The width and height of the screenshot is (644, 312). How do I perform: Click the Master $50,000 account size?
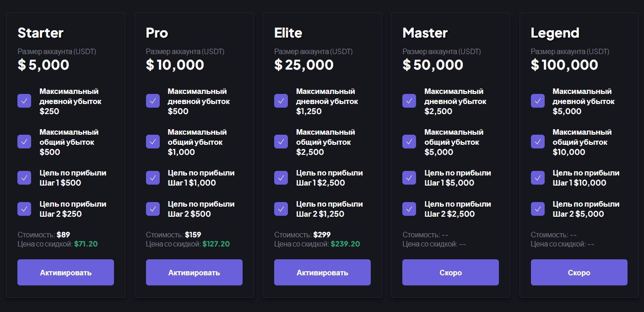(x=433, y=65)
